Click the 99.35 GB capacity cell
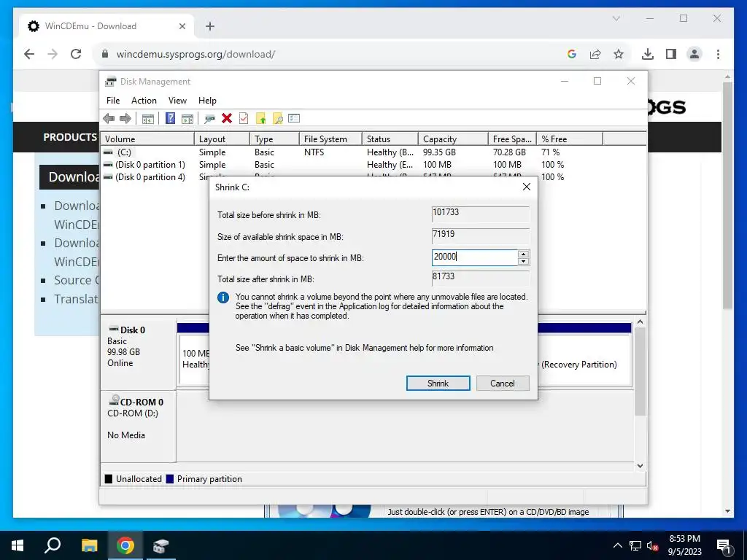This screenshot has height=560, width=747. click(x=439, y=152)
